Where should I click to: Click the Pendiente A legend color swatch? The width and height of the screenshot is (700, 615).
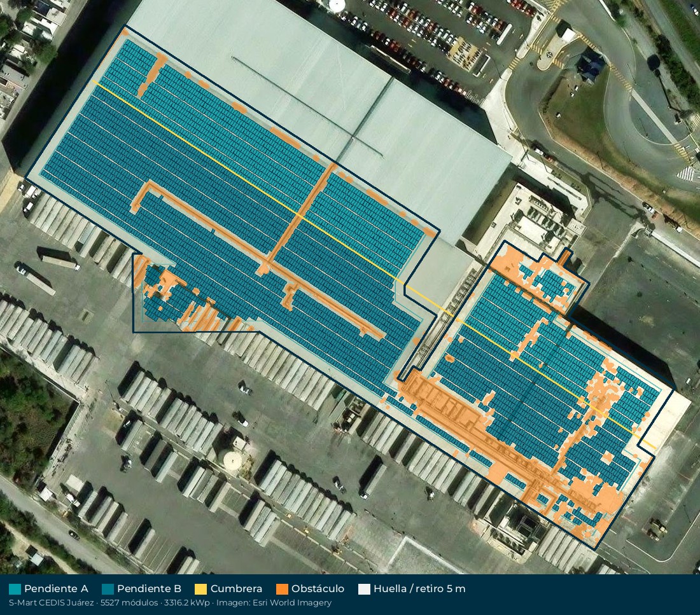point(15,589)
